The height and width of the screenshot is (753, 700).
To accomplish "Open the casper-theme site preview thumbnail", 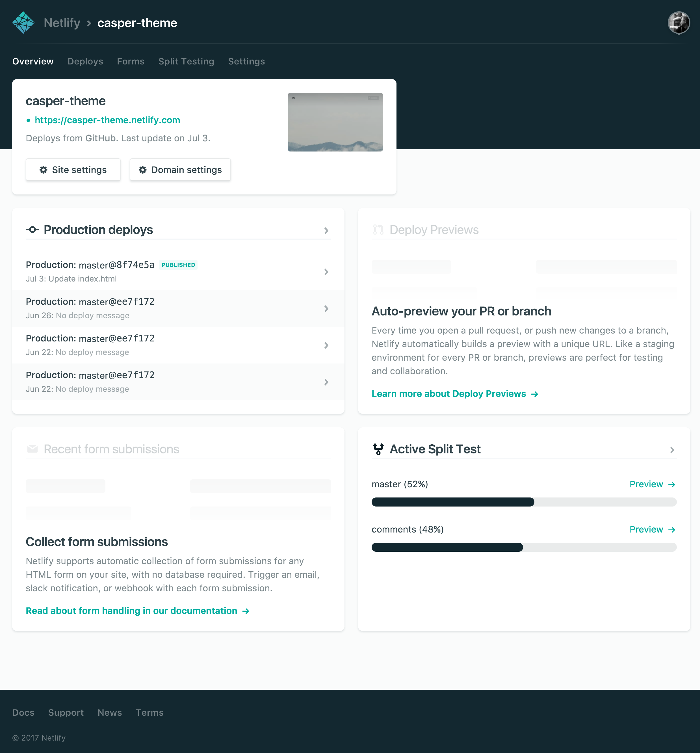I will pos(335,122).
